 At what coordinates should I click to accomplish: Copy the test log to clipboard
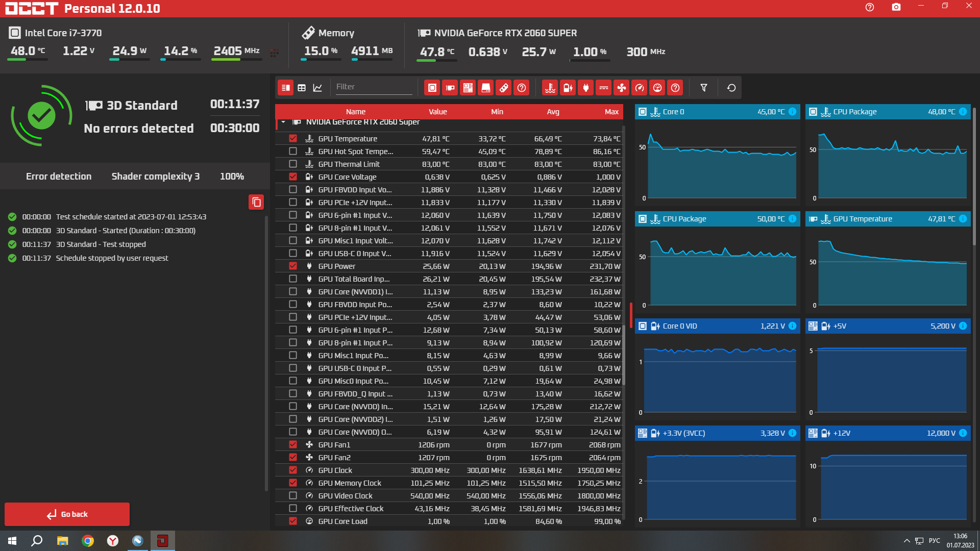(x=256, y=202)
